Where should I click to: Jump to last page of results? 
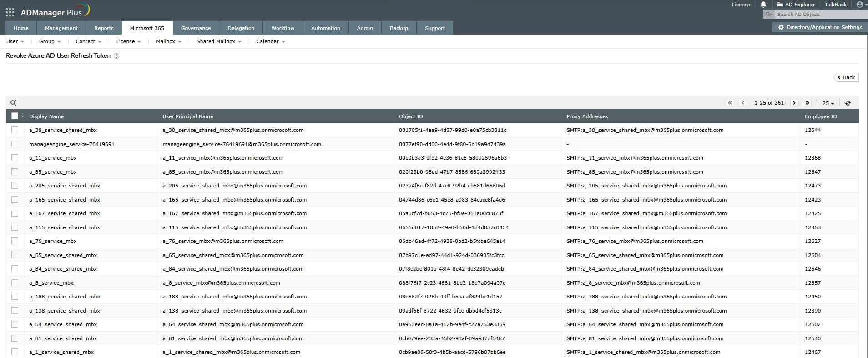[807, 103]
